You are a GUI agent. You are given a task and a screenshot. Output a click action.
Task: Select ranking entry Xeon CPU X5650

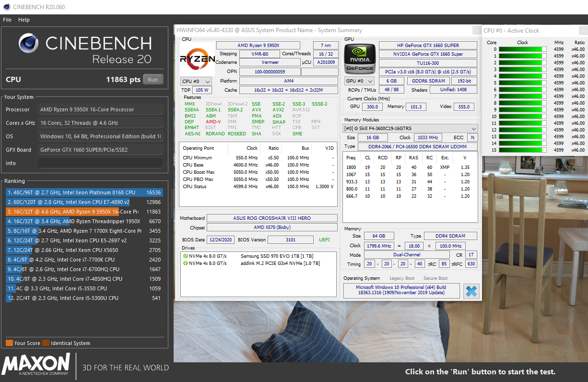point(84,250)
